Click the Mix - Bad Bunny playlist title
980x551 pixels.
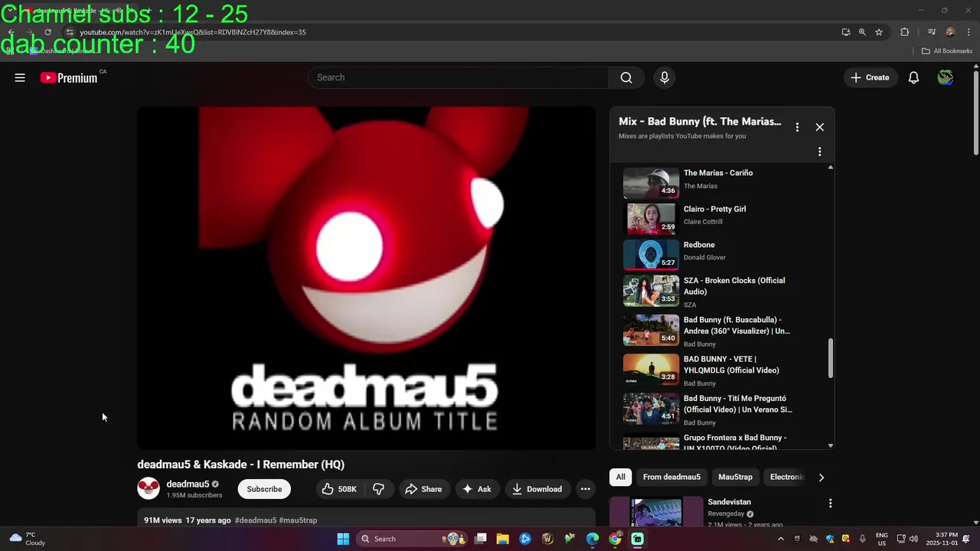point(700,121)
